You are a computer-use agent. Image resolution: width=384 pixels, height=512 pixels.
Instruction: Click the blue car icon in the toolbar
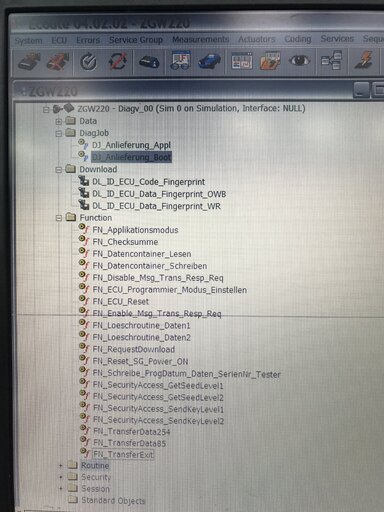pyautogui.click(x=210, y=61)
